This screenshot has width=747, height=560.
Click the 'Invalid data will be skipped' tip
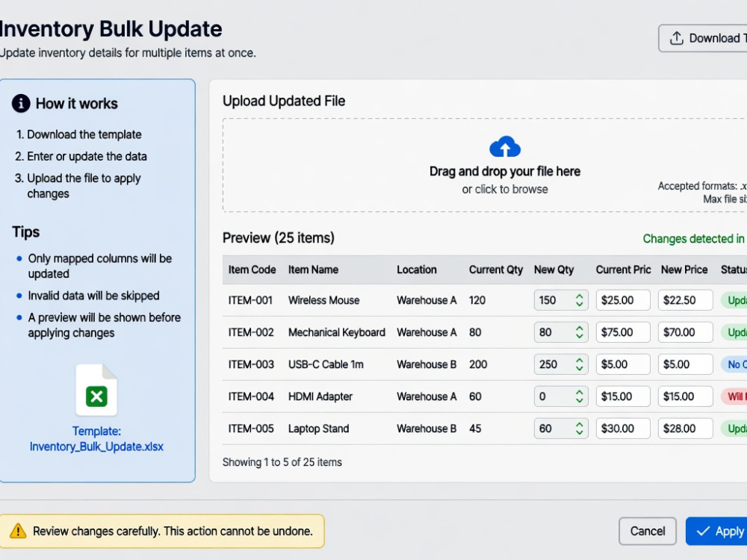[x=94, y=295]
